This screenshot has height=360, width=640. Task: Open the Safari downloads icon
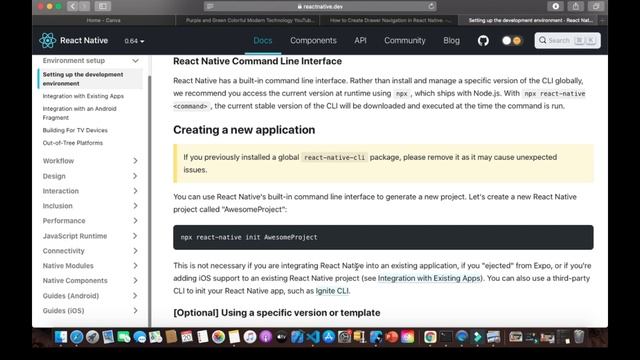[556, 6]
